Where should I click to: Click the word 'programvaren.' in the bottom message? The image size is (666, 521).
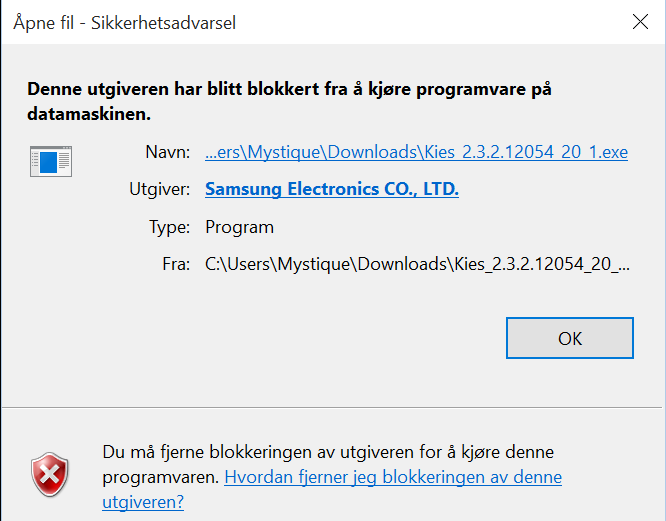pyautogui.click(x=161, y=477)
